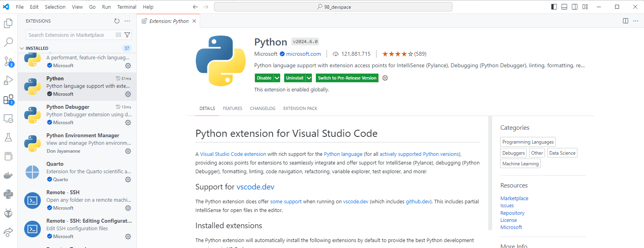Split the editor to the right
This screenshot has height=248, width=644.
pyautogui.click(x=625, y=21)
